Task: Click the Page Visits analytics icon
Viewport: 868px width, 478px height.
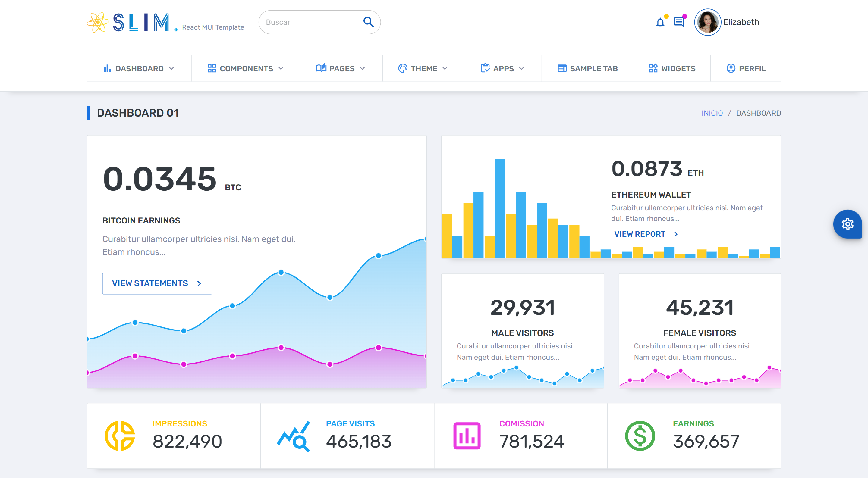Action: point(294,436)
